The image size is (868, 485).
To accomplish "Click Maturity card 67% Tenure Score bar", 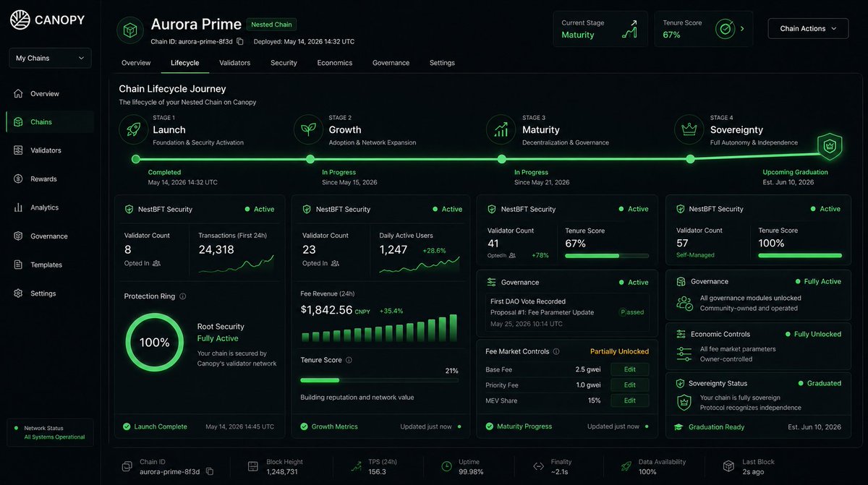I will click(606, 255).
